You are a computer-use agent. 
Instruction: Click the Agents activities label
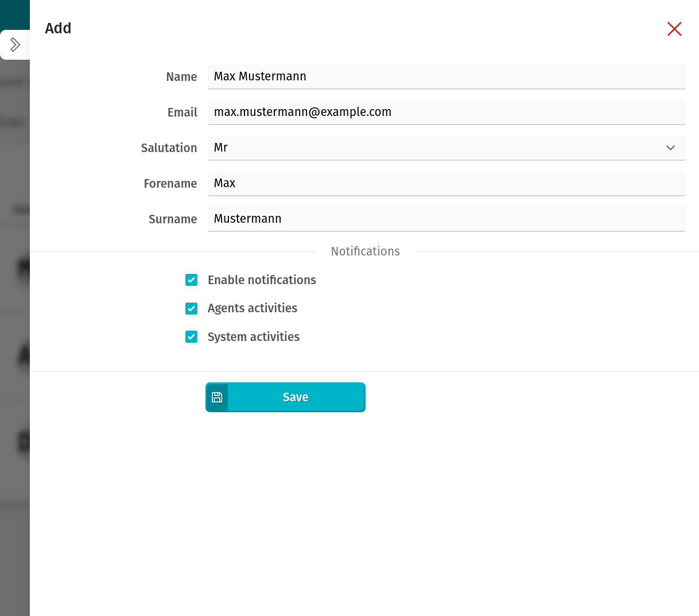click(x=253, y=308)
